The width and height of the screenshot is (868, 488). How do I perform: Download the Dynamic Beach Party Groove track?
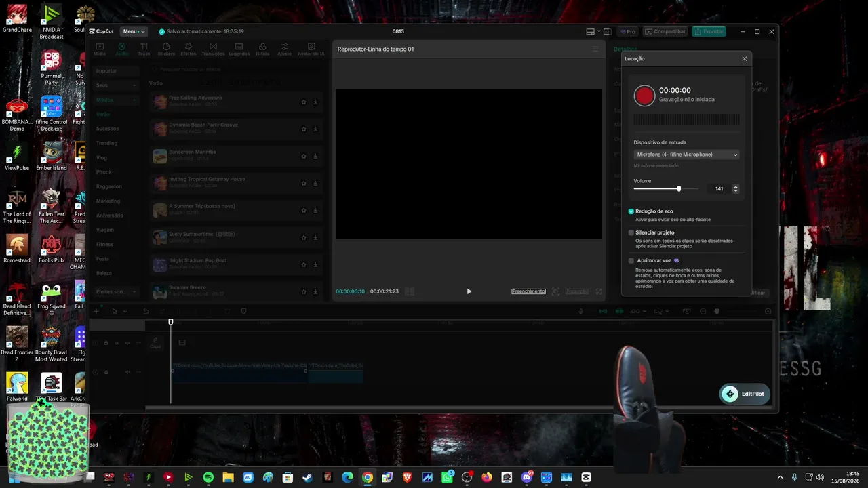315,129
